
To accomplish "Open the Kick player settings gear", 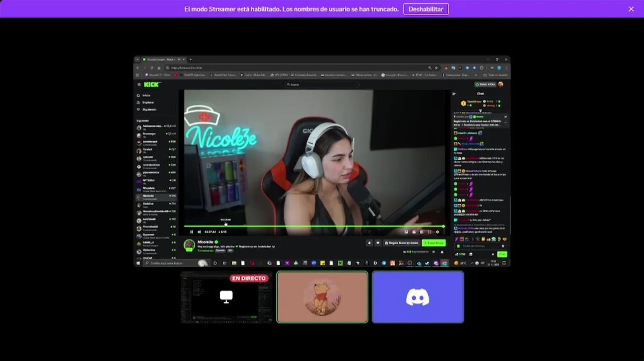I will (x=437, y=232).
